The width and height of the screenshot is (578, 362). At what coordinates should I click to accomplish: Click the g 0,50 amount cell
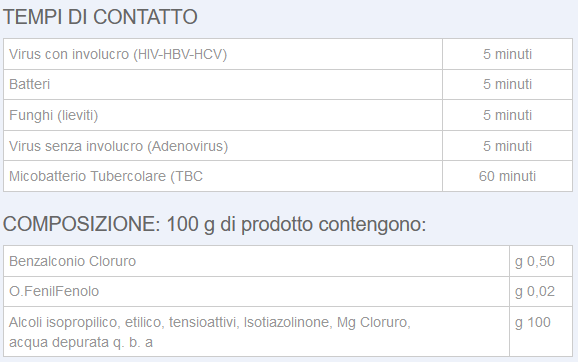point(541,261)
